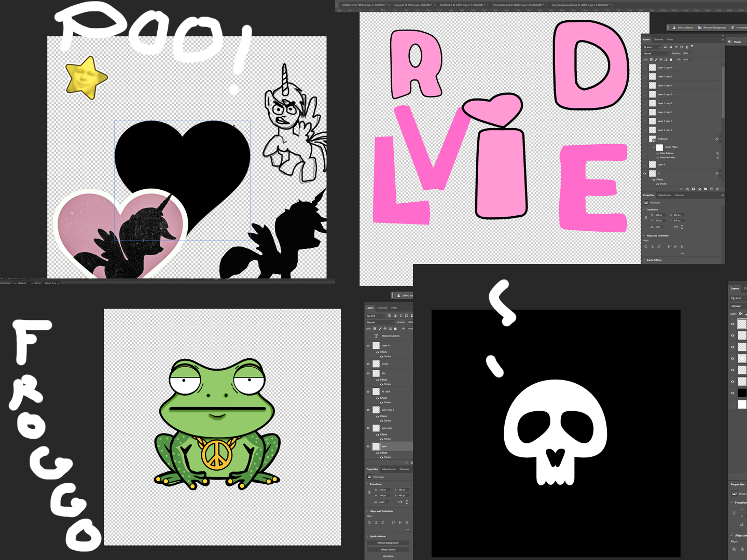New adjustment layer icon, pink letters Layers footer

pos(699,189)
